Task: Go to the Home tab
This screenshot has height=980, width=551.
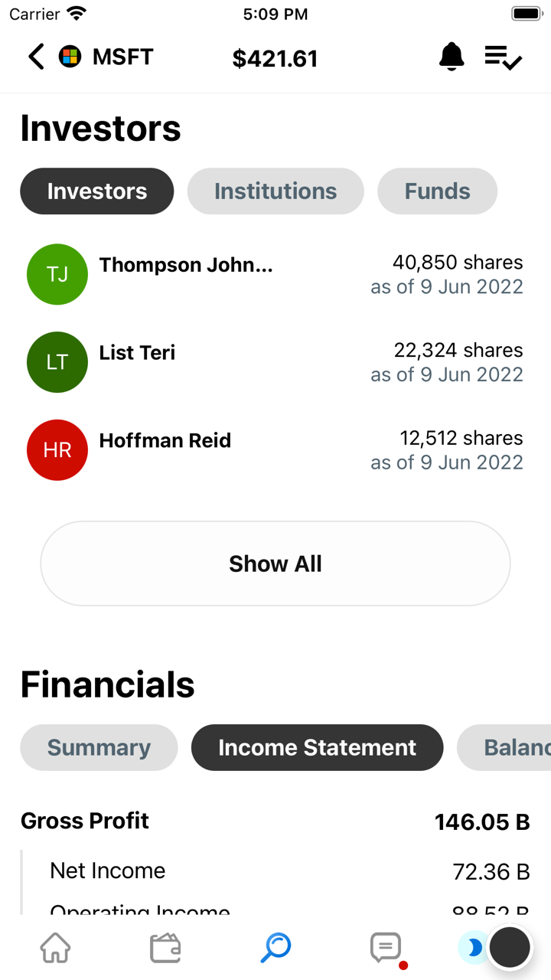Action: coord(55,948)
